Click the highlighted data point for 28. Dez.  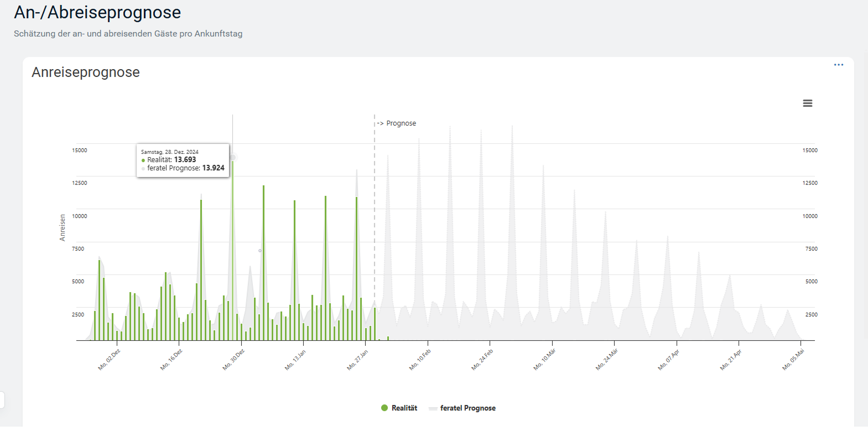pos(233,158)
